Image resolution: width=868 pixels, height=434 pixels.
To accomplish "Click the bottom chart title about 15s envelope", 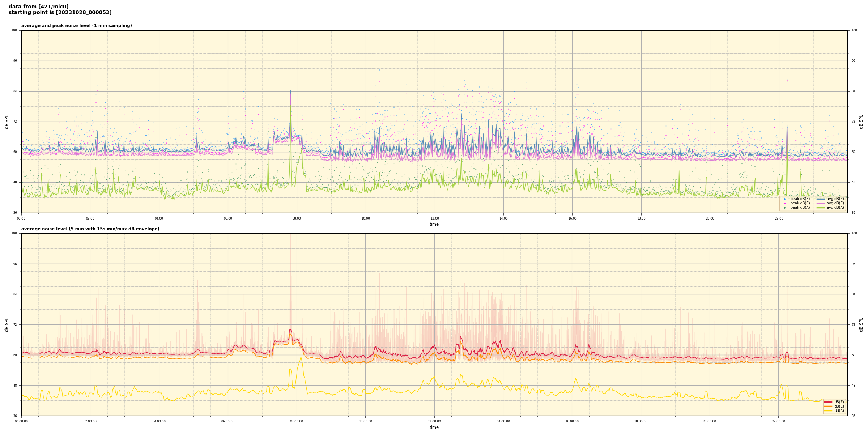I will (x=90, y=229).
